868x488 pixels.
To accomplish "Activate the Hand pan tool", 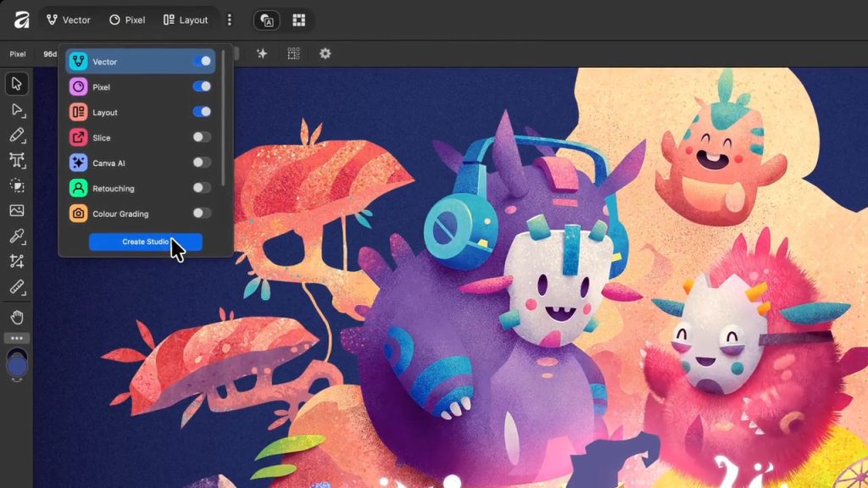I will tap(16, 318).
